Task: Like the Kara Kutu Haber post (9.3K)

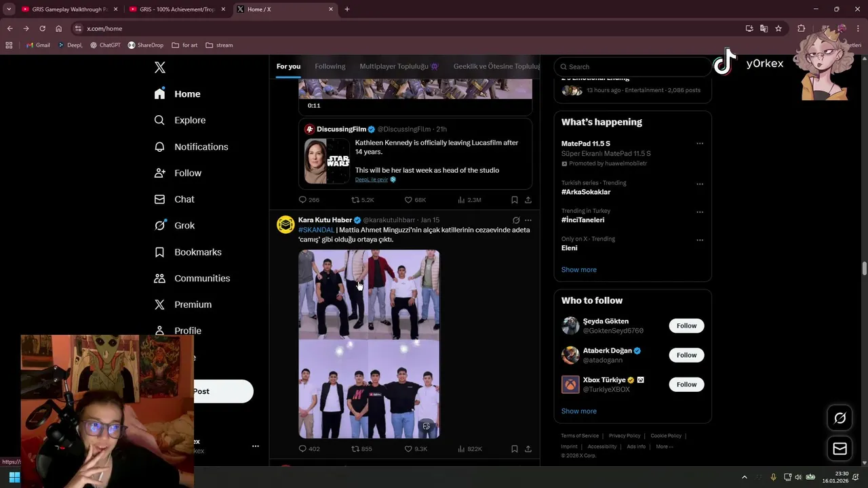Action: click(x=416, y=449)
